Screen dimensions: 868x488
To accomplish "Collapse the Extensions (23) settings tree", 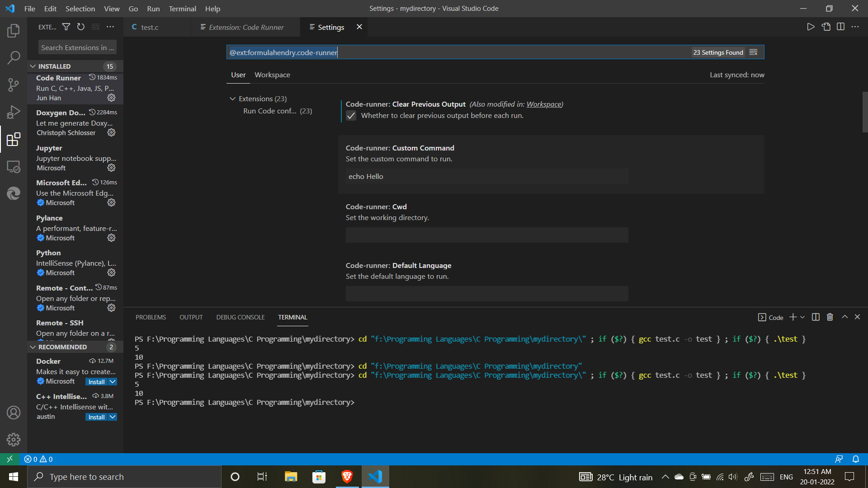I will (x=232, y=99).
